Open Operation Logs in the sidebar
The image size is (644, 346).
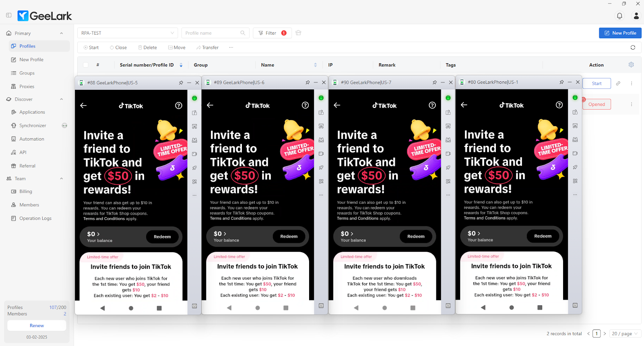pos(39,218)
